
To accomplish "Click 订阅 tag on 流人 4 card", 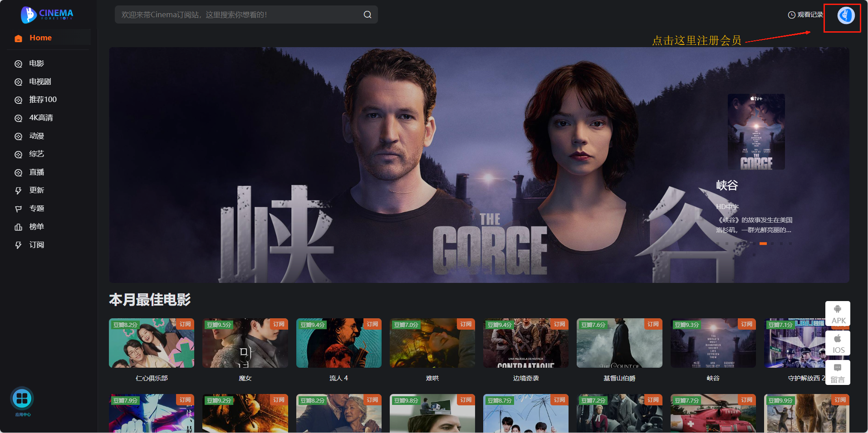I will [x=373, y=324].
